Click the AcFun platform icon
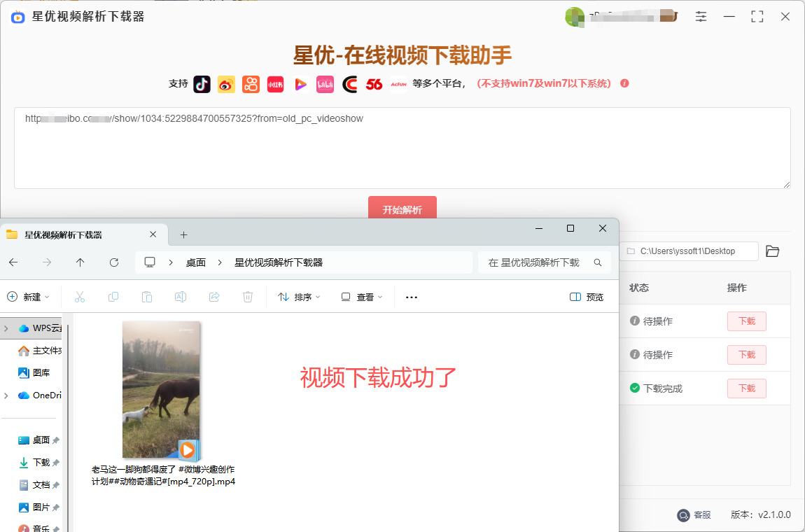The height and width of the screenshot is (532, 805). [399, 84]
